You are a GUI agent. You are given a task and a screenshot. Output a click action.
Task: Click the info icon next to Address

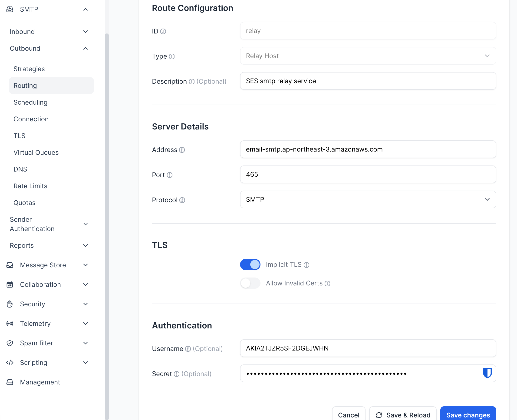(182, 150)
